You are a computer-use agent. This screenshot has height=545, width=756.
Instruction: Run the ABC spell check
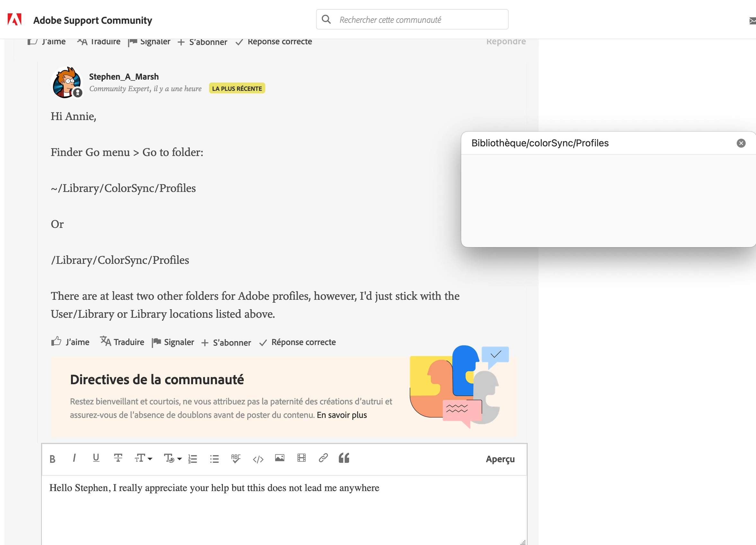236,458
